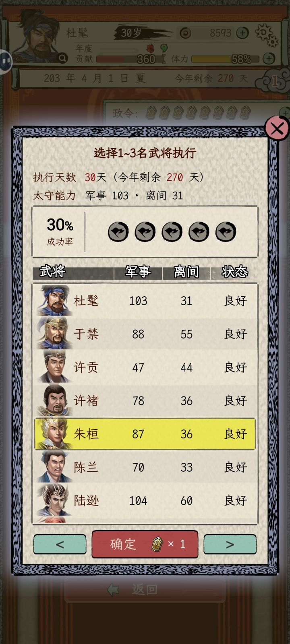Sort by 状态 column header
The width and height of the screenshot is (290, 644).
coord(234,272)
